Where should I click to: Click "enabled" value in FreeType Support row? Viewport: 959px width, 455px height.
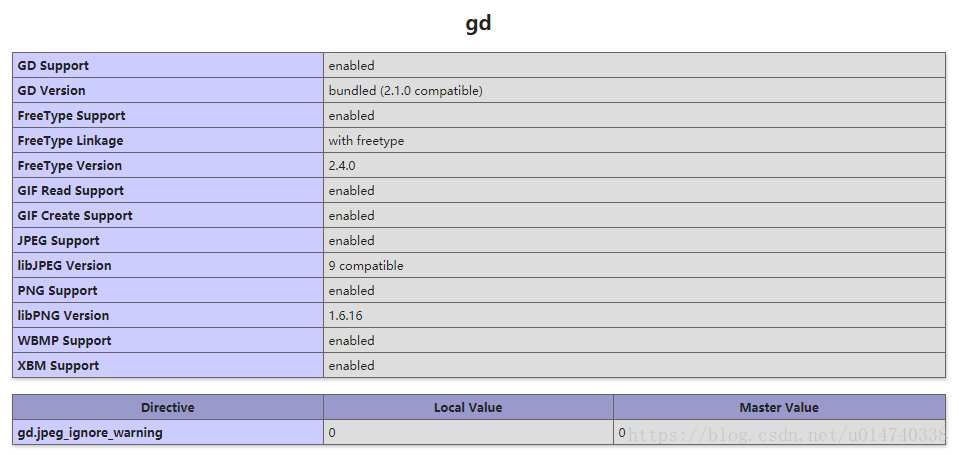click(x=351, y=116)
